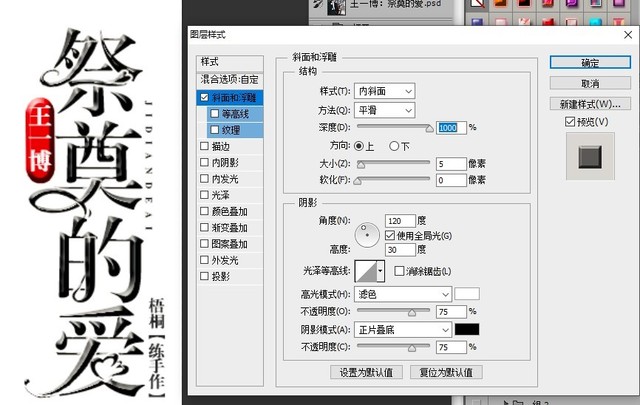Open the black shadow color swatch
Viewport: 640px width, 405px height.
(x=467, y=329)
